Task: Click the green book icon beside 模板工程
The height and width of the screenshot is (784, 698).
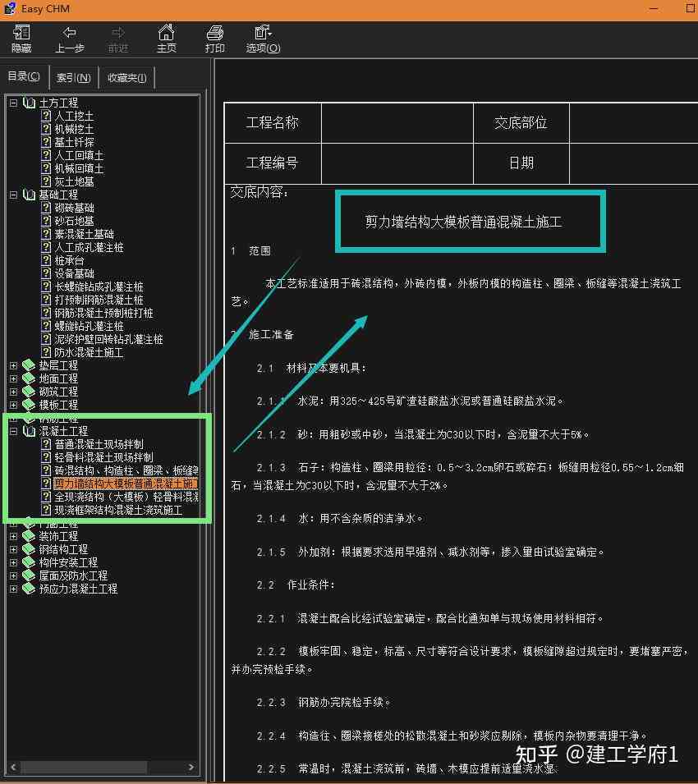Action: [x=29, y=405]
